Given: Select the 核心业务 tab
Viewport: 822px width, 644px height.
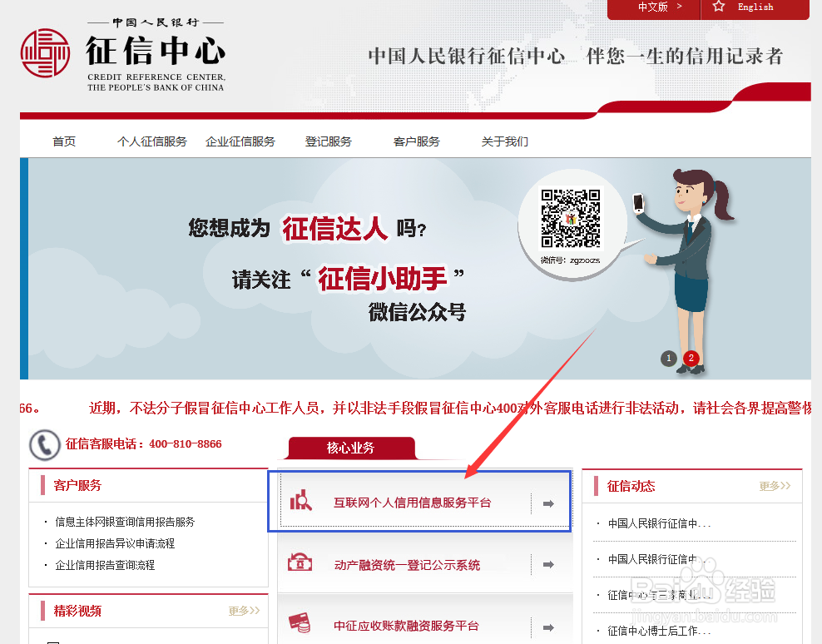Looking at the screenshot, I should pos(351,448).
